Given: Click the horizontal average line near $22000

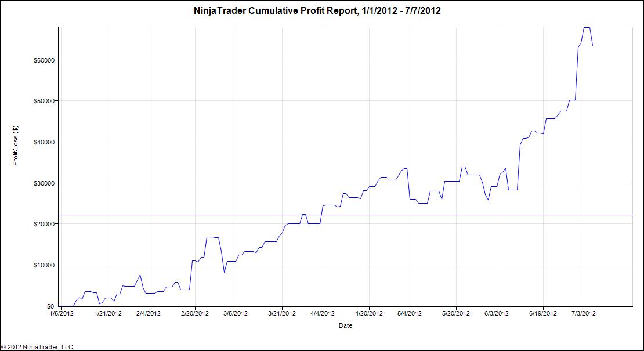Looking at the screenshot, I should pyautogui.click(x=345, y=215).
